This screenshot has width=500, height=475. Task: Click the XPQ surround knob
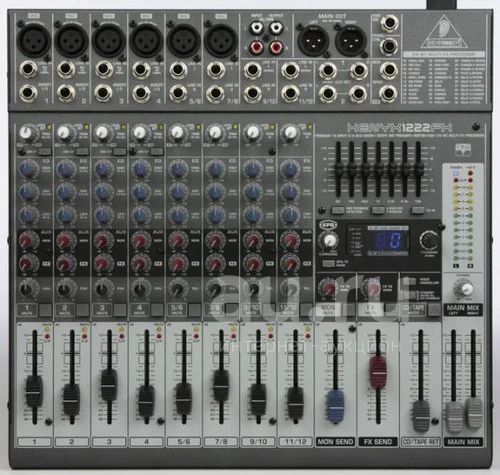point(329,240)
